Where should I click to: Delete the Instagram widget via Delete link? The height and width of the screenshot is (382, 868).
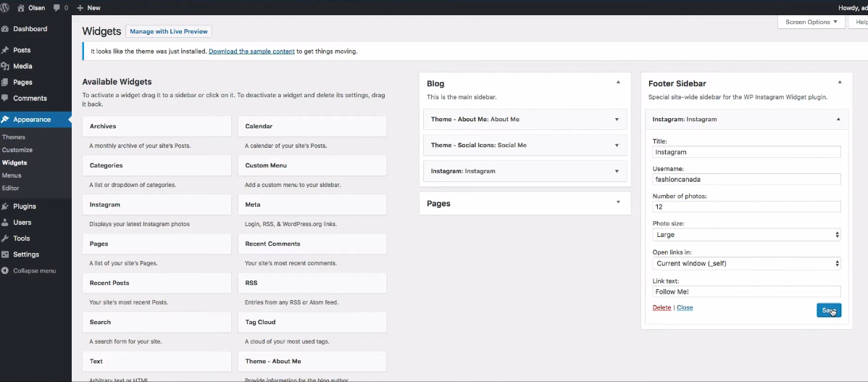point(662,307)
